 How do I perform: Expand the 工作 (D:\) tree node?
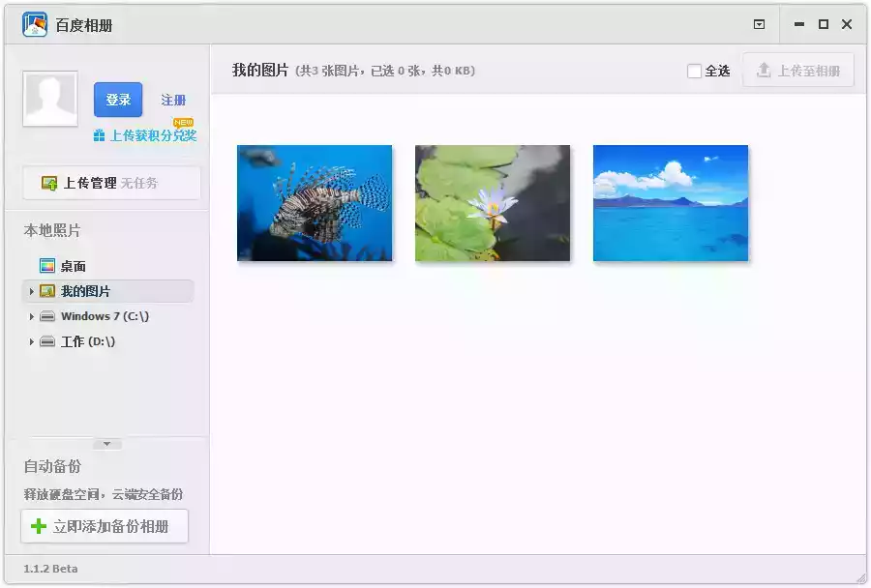pyautogui.click(x=30, y=341)
